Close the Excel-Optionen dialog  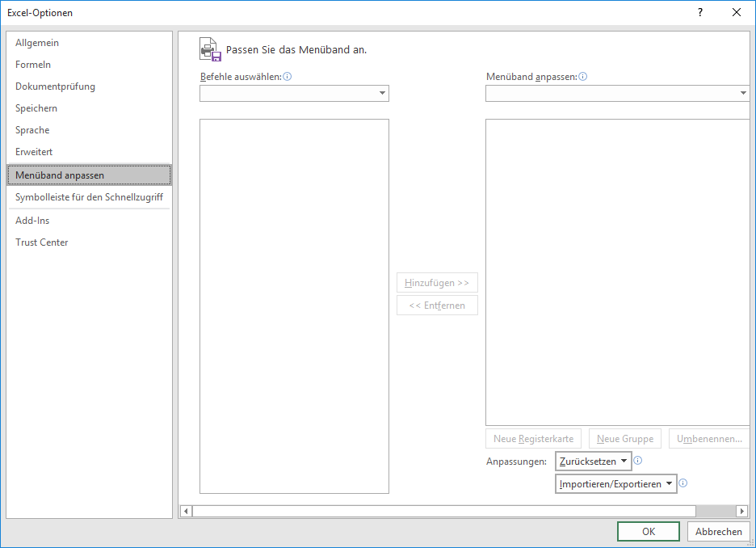click(737, 13)
